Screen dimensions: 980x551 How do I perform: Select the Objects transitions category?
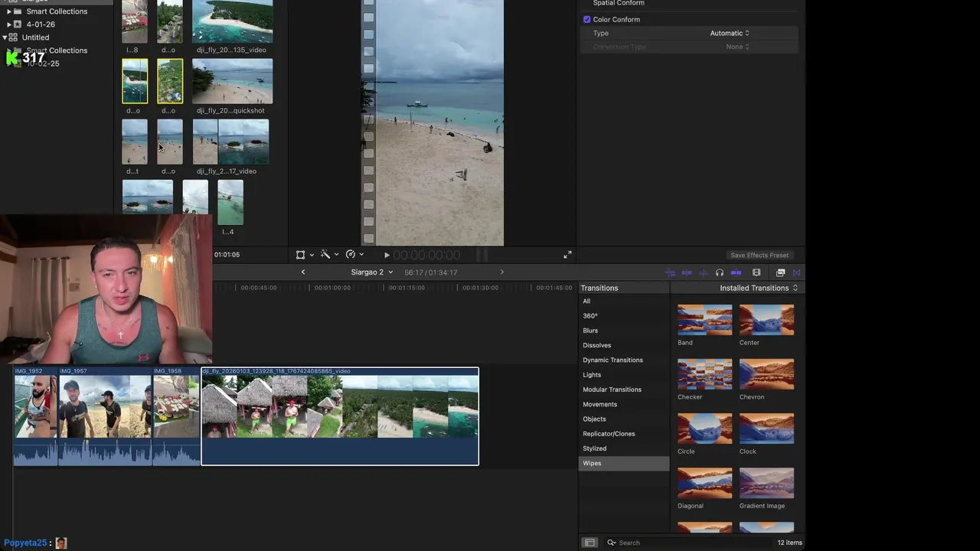coord(624,419)
